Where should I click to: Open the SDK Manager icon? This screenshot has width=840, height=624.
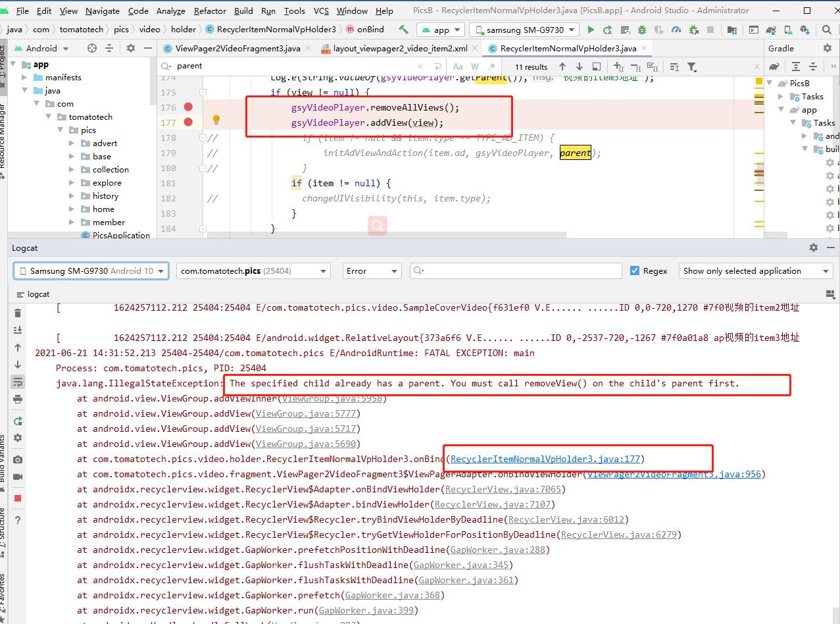[x=805, y=30]
